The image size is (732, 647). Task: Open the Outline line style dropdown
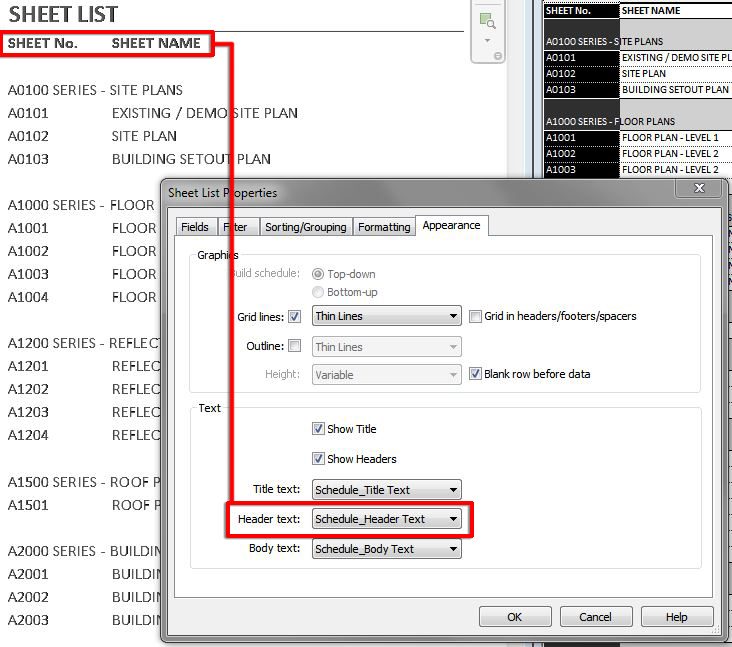(x=387, y=347)
